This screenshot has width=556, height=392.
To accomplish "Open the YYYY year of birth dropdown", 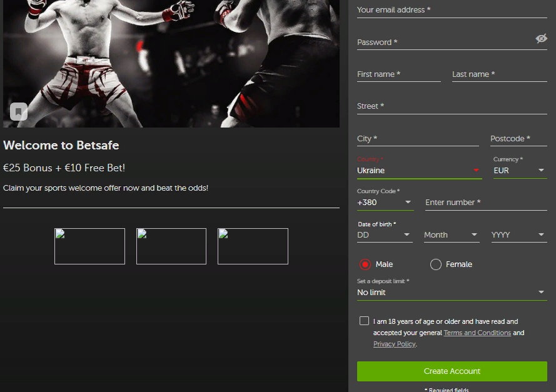I will coord(518,234).
